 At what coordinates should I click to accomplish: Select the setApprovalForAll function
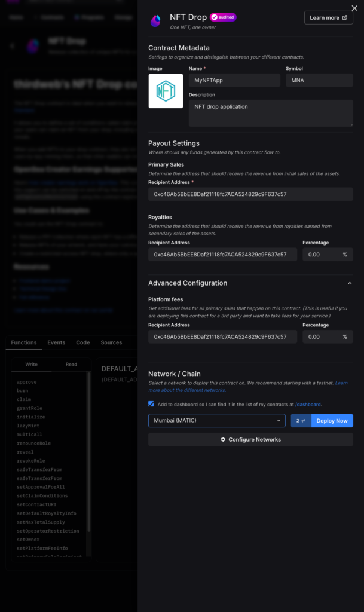click(x=41, y=487)
